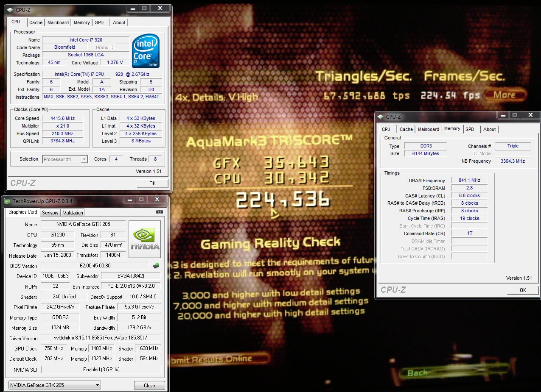This screenshot has height=392, width=541.
Task: Click the Pixel Fillrate value 24.2 GPixel/s
Action: pos(60,307)
